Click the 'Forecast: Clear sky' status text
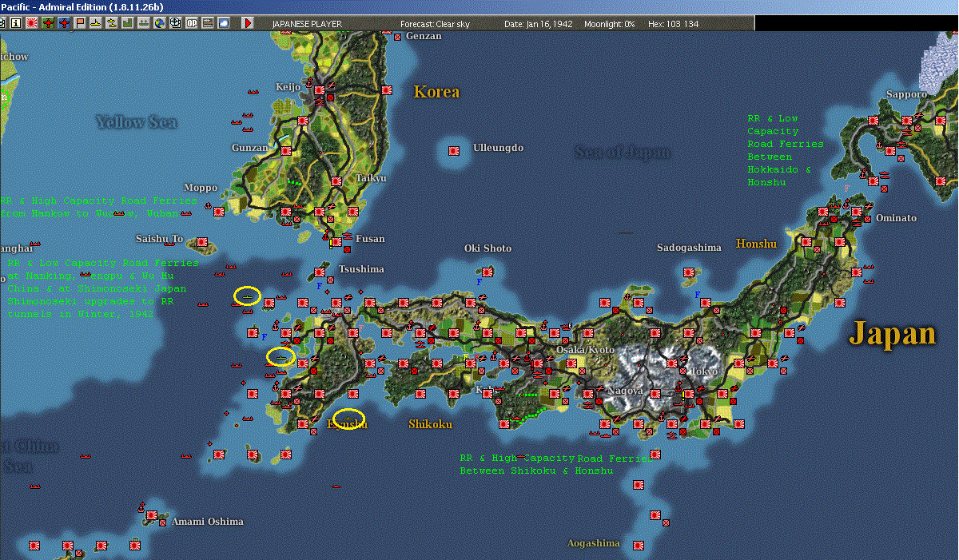The height and width of the screenshot is (560, 959). [436, 24]
